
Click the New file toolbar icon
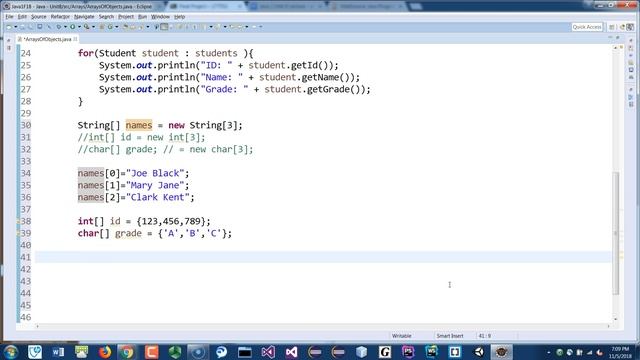(x=9, y=27)
